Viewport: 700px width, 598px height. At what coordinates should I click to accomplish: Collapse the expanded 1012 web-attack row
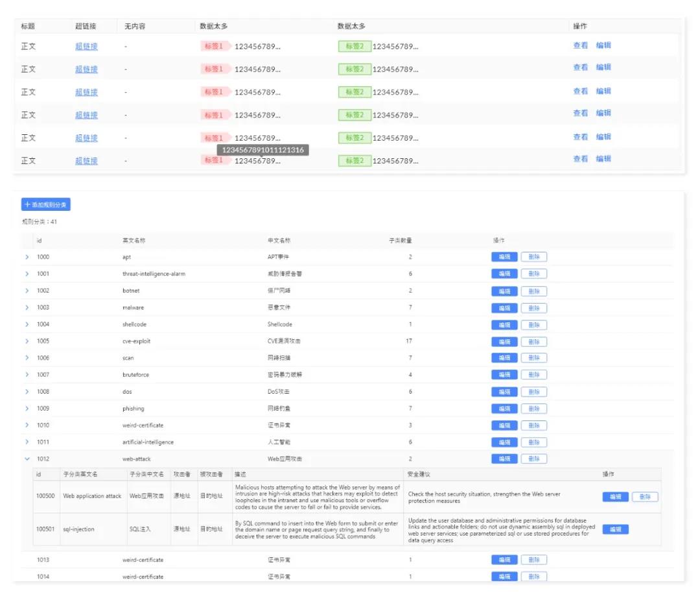click(27, 459)
